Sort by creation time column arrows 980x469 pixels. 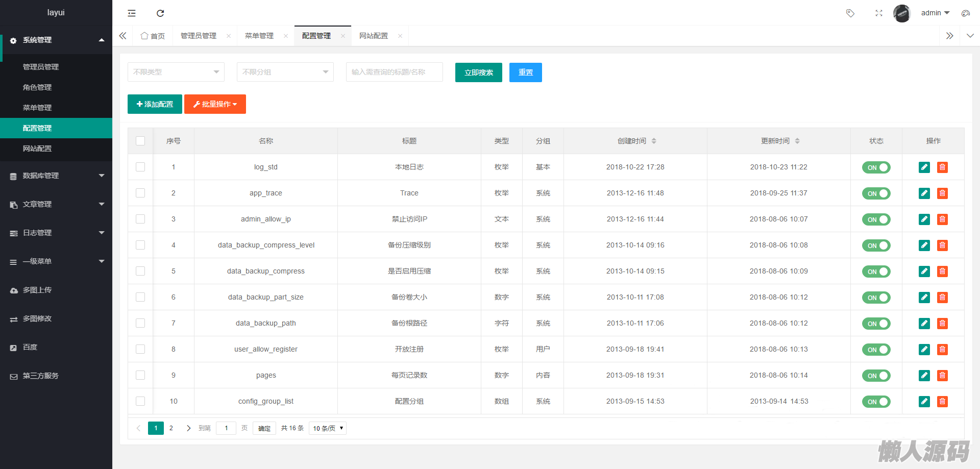(x=654, y=141)
